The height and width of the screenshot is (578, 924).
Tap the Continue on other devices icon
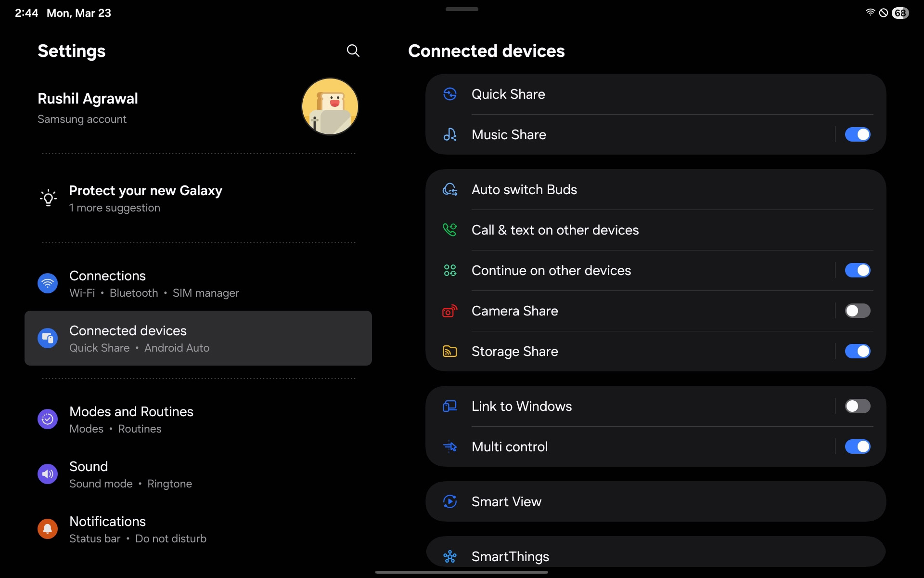point(450,270)
